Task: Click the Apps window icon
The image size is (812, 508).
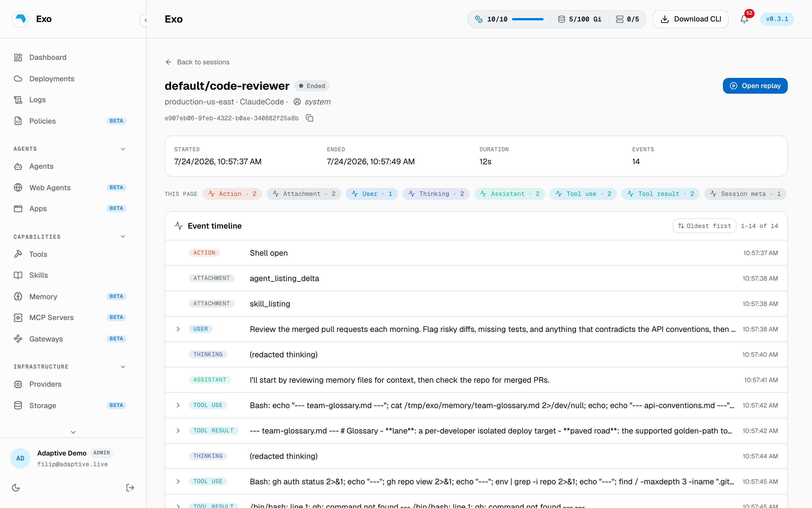Action: pyautogui.click(x=18, y=209)
